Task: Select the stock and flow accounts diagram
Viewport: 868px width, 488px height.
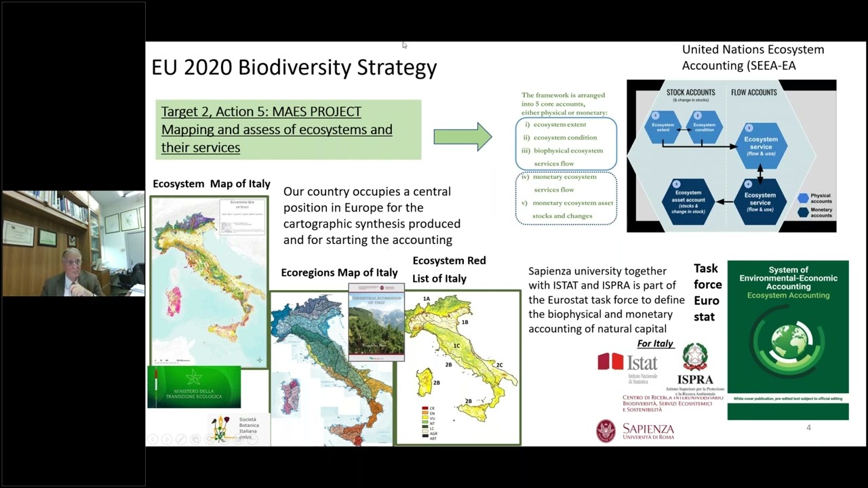Action: point(731,156)
